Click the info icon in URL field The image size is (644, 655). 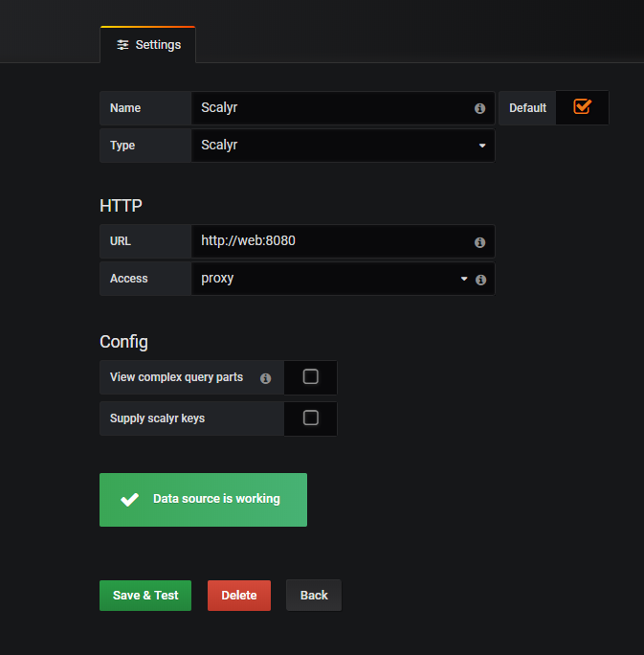pos(479,242)
